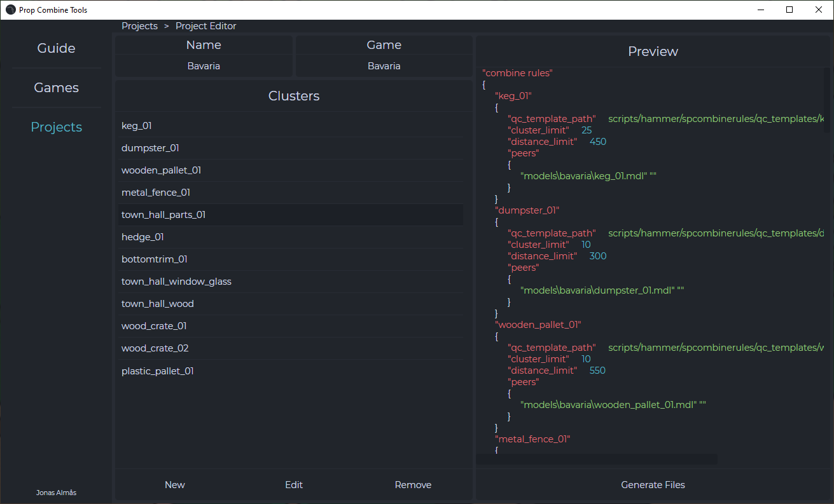The height and width of the screenshot is (504, 834).
Task: Click the distance_limit value 550
Action: (x=598, y=371)
